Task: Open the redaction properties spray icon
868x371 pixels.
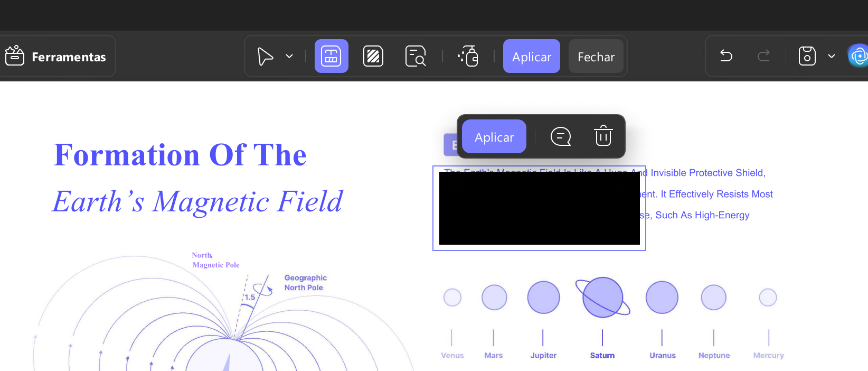Action: (x=468, y=56)
